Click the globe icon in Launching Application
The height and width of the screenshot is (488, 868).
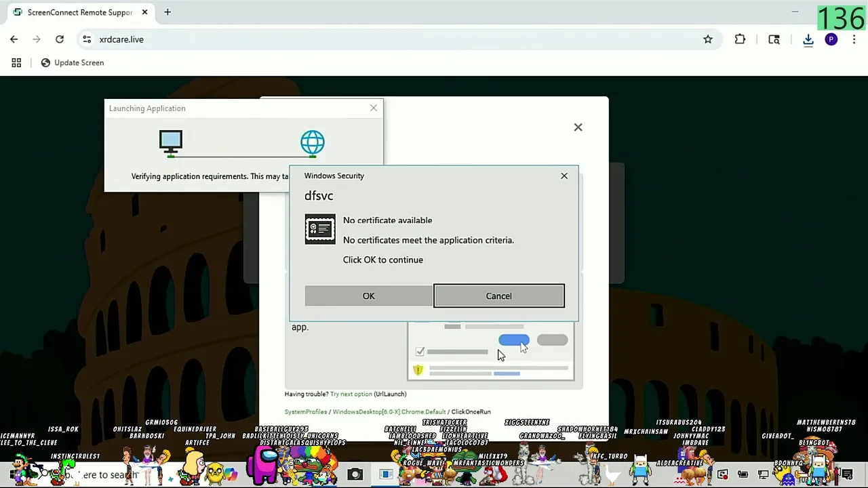[x=313, y=143]
